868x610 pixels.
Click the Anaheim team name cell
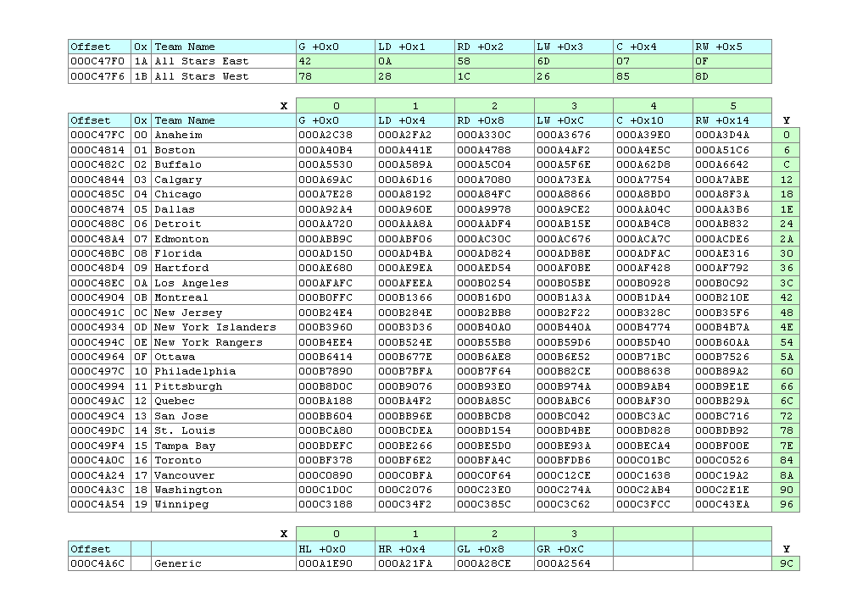pyautogui.click(x=223, y=135)
